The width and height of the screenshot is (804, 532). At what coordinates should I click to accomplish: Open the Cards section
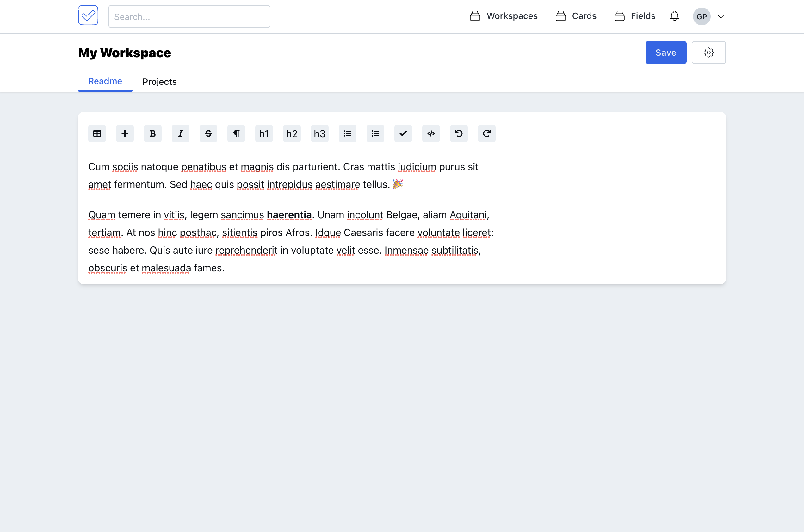pyautogui.click(x=576, y=15)
